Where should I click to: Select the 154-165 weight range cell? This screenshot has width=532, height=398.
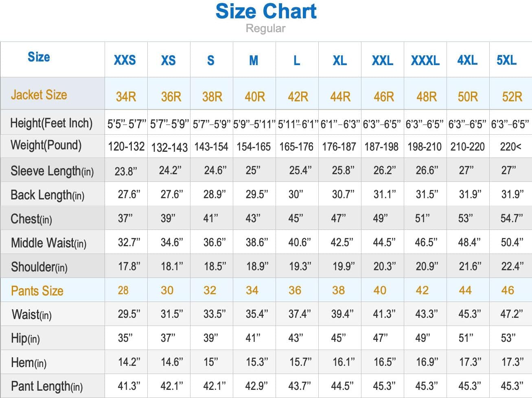click(x=254, y=147)
